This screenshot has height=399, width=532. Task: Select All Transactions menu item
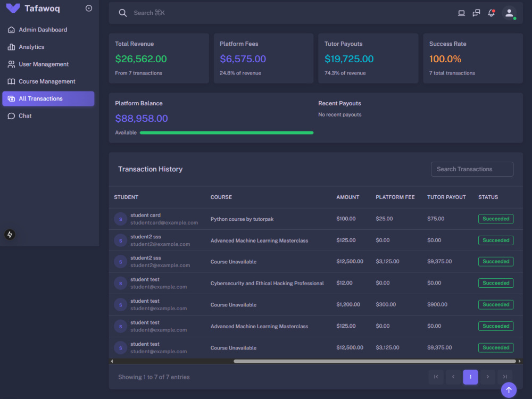pos(48,99)
